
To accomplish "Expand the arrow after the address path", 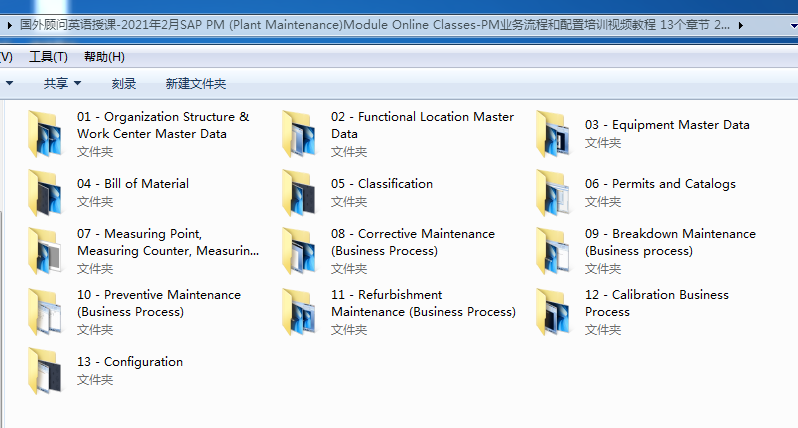I will (x=740, y=25).
